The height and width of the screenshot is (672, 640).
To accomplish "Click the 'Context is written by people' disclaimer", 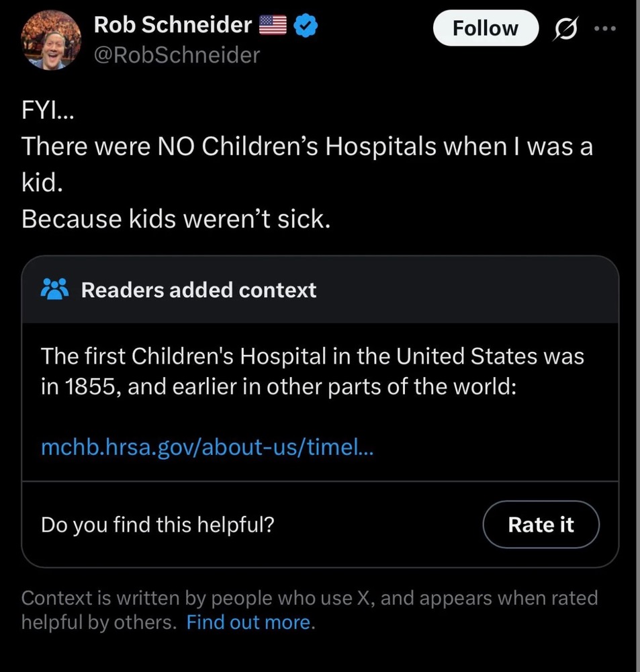I will 309,598.
